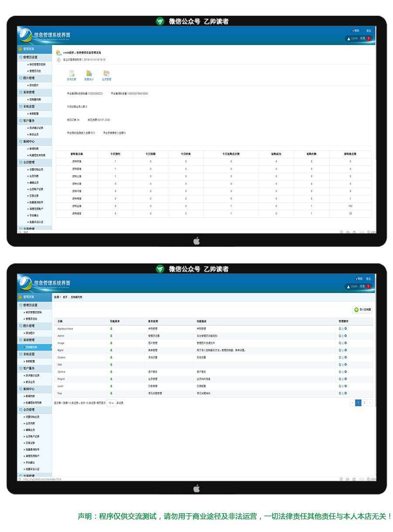Click the ceshi user icon on dashboard page
The width and height of the screenshot is (393, 532).
click(x=348, y=38)
